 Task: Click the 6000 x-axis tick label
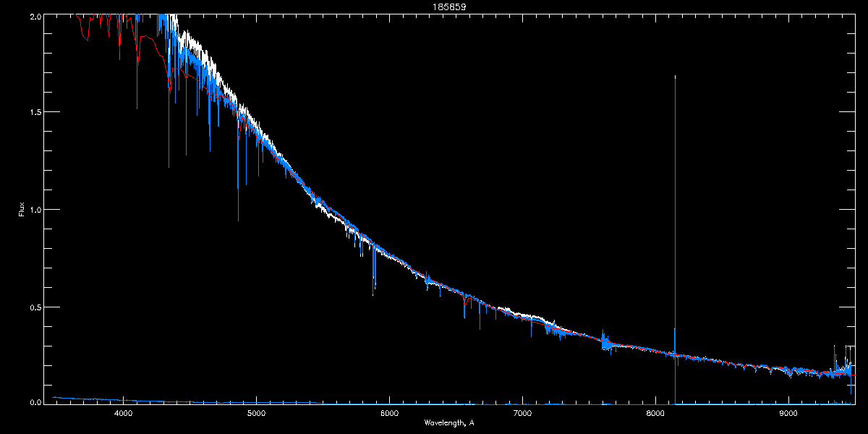click(389, 414)
